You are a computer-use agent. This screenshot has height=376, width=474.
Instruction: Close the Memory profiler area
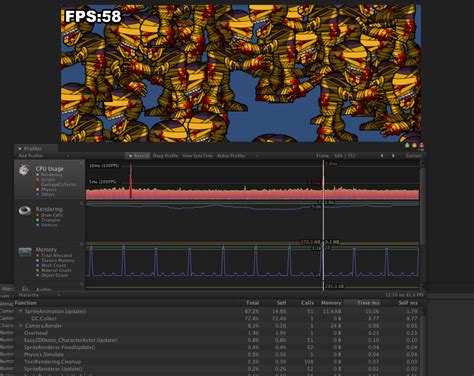tap(82, 244)
